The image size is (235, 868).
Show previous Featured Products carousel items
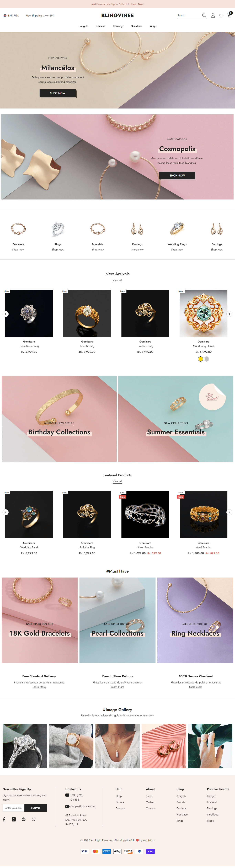click(x=6, y=512)
